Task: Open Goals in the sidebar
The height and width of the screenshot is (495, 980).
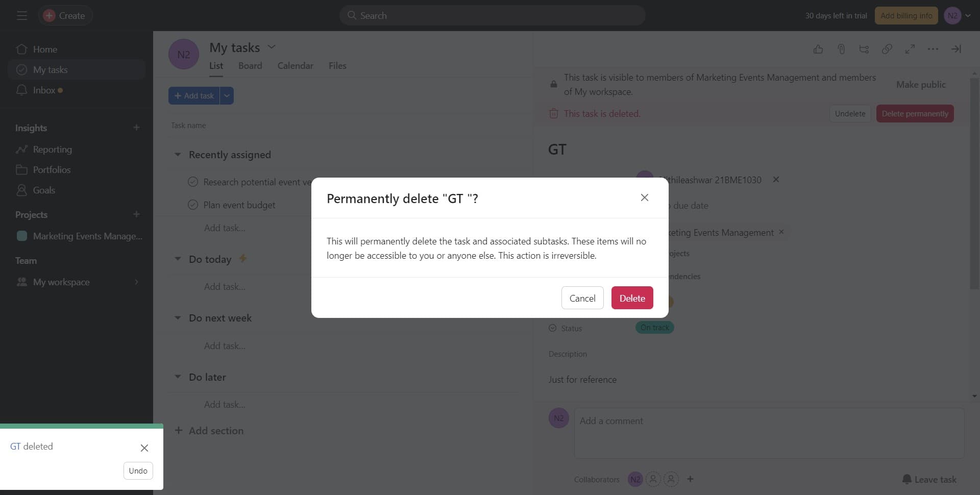Action: pyautogui.click(x=43, y=190)
